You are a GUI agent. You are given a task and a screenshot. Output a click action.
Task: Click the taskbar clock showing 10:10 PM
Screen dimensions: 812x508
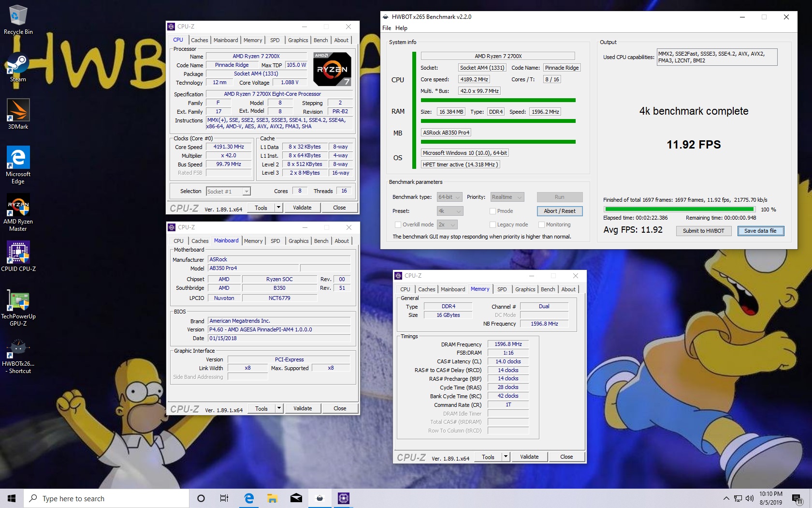click(771, 498)
